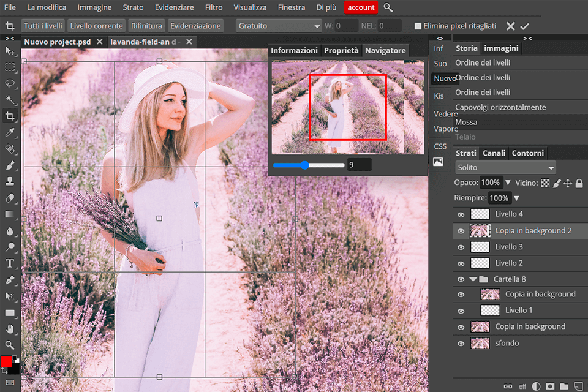
Task: Open the Solito blend mode dropdown
Action: 505,167
